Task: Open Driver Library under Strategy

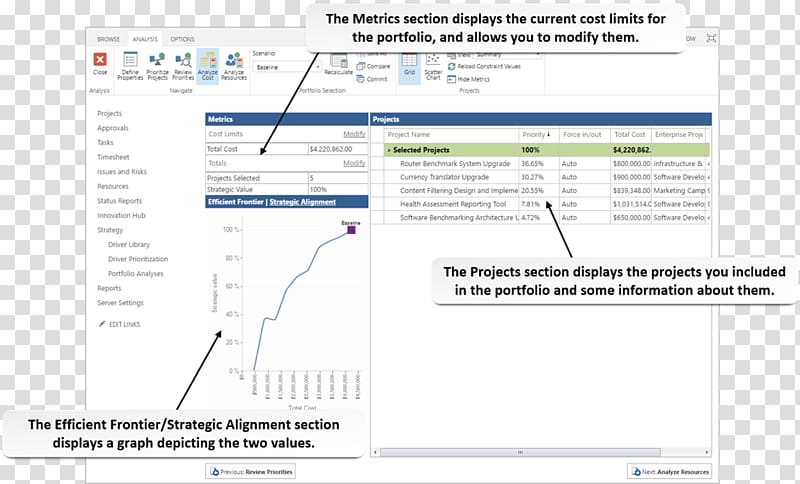Action: coord(129,244)
